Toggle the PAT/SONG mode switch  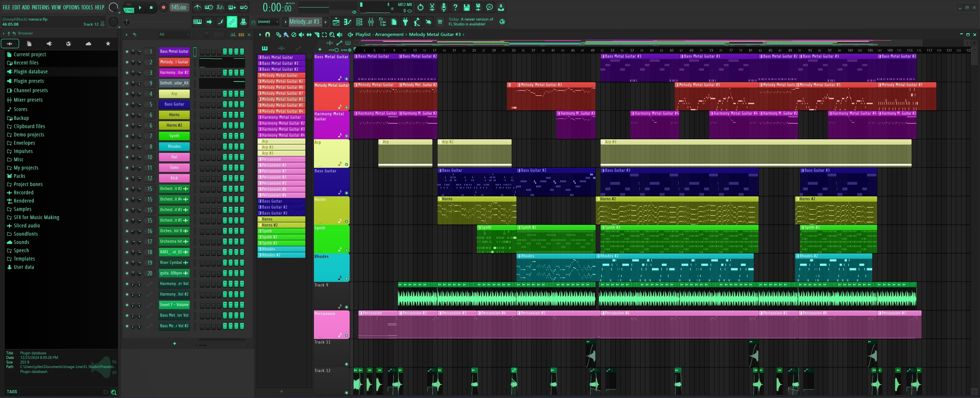pos(129,7)
